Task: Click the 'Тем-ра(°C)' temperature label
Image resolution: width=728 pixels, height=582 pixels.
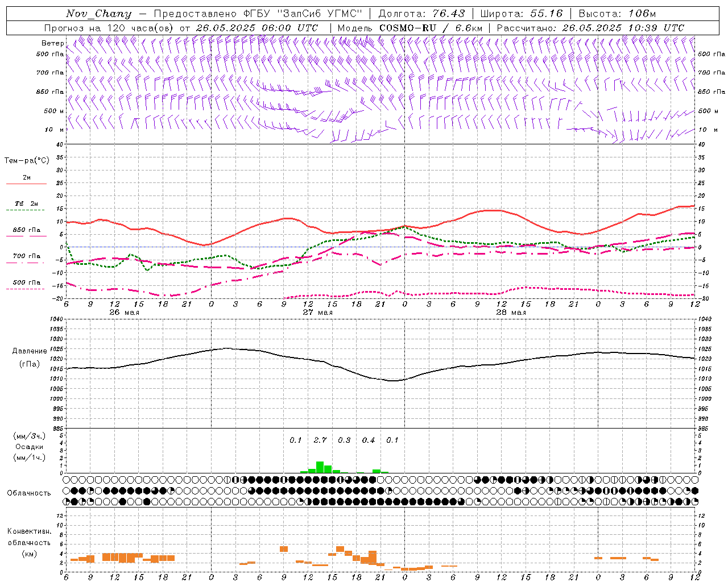Action: click(x=27, y=161)
